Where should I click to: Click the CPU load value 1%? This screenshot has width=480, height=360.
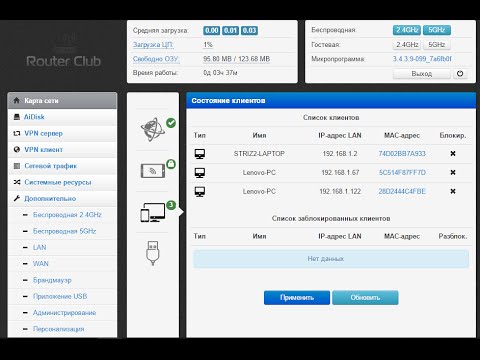[208, 45]
